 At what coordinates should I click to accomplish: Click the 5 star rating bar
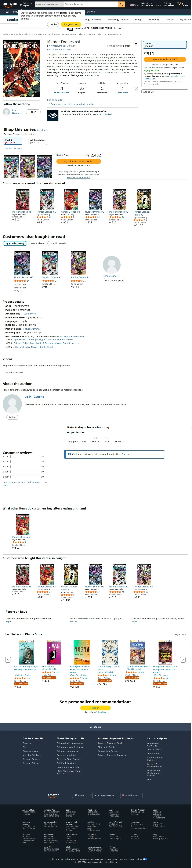25,457
